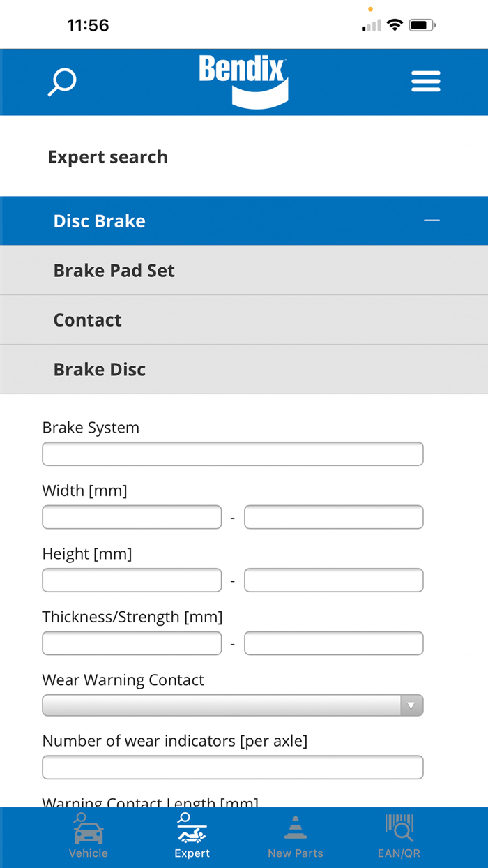The height and width of the screenshot is (868, 488).
Task: Expand the Brake Pad Set section
Action: coord(244,270)
